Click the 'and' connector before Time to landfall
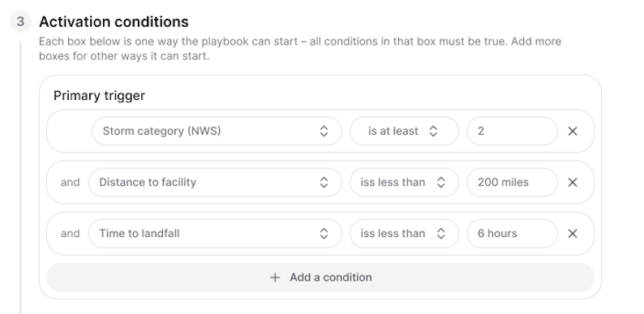 point(71,234)
